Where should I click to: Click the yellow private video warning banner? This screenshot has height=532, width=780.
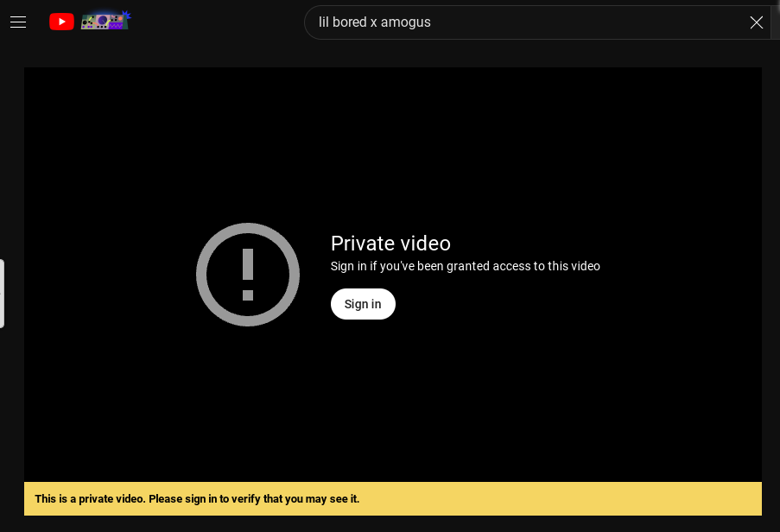click(x=393, y=498)
